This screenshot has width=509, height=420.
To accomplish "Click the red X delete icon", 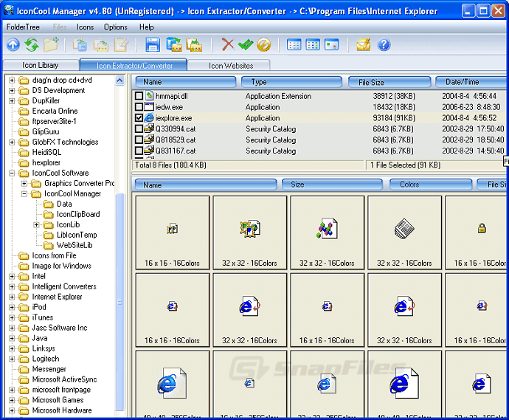I will click(x=227, y=44).
